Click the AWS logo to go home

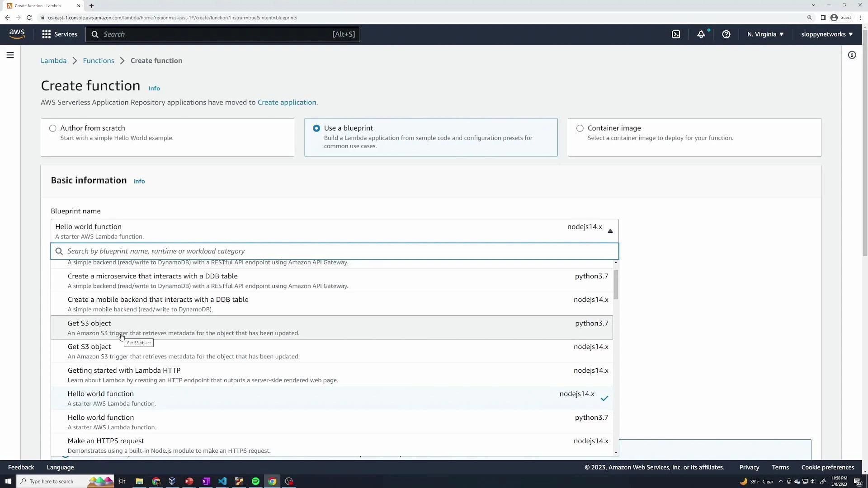coord(17,34)
